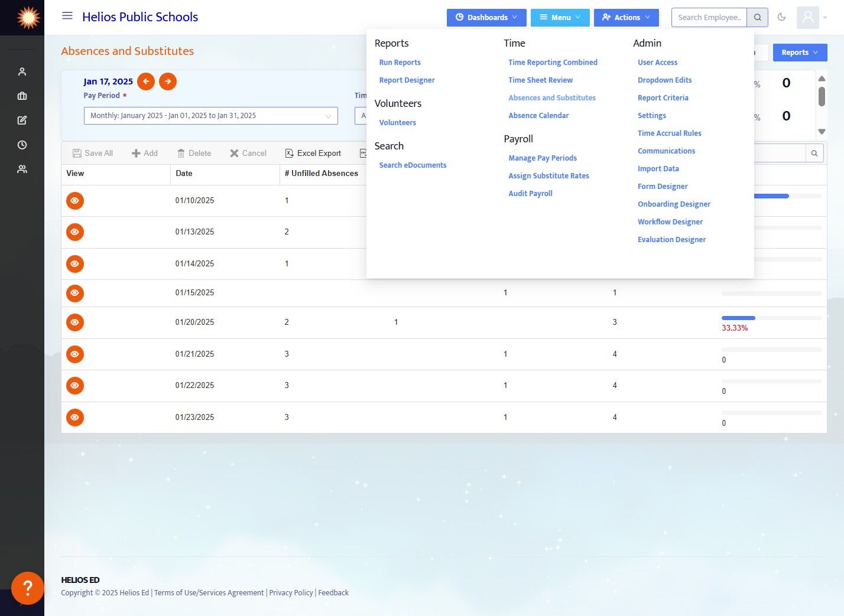Focus the Search Employee input field

click(709, 18)
